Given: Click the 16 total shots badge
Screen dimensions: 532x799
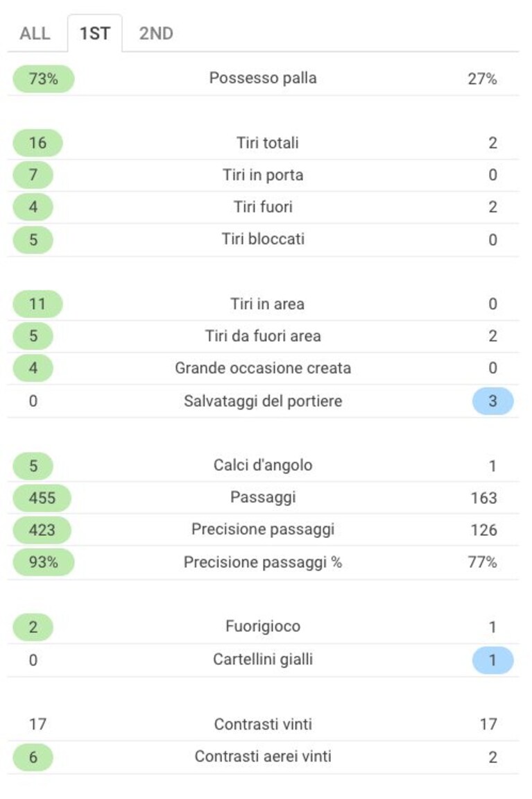Looking at the screenshot, I should pyautogui.click(x=37, y=143).
